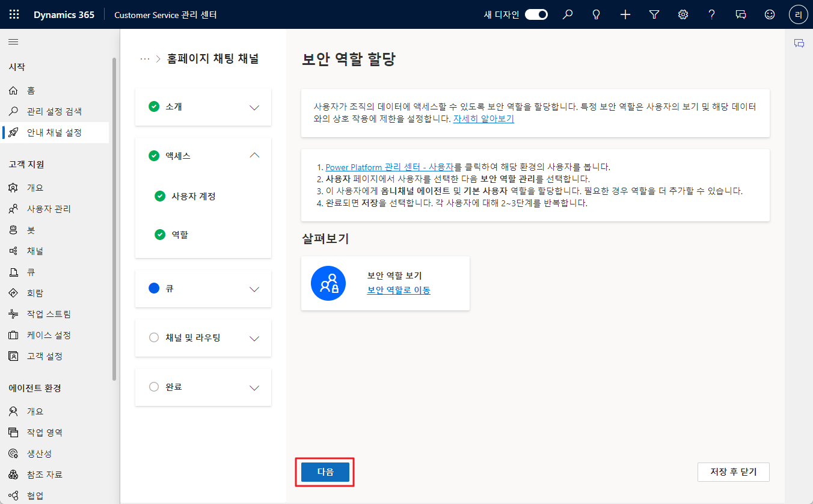Open the advanced filter funnel icon
The width and height of the screenshot is (813, 504).
654,14
